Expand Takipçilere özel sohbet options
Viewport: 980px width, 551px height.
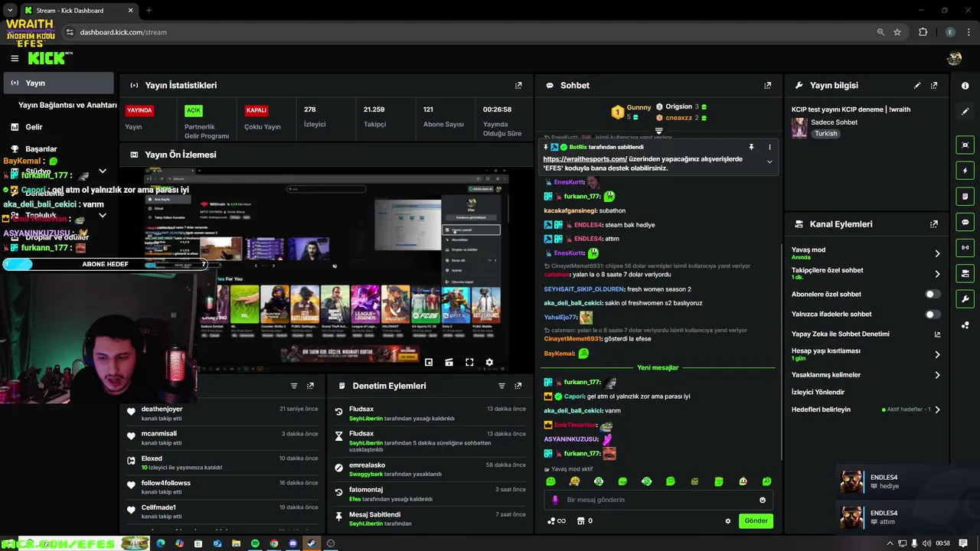click(x=937, y=273)
